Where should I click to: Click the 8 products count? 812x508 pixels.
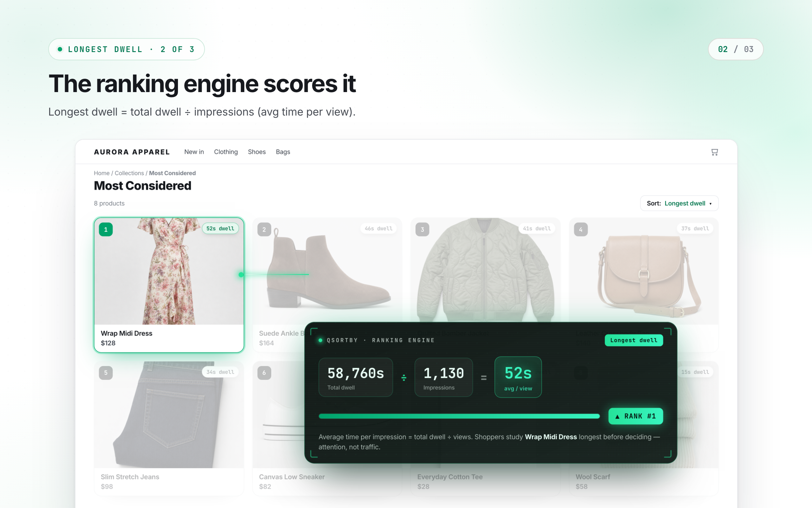click(109, 203)
